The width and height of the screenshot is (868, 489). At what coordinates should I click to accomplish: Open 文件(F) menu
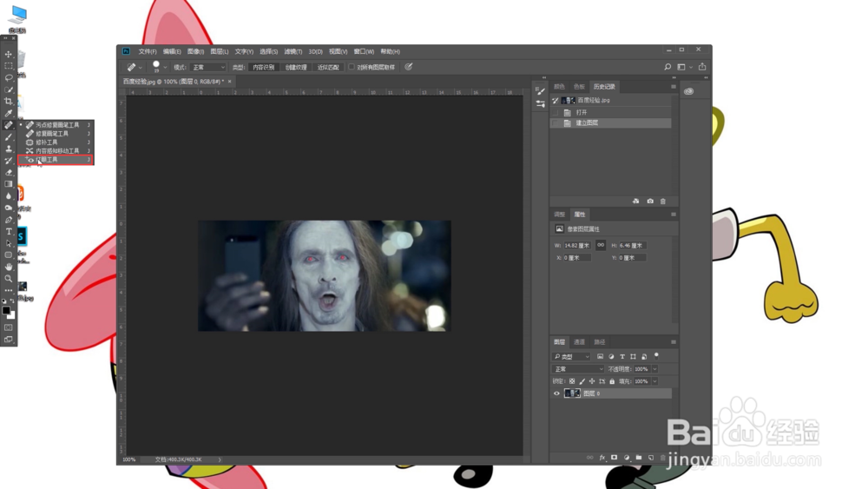148,51
